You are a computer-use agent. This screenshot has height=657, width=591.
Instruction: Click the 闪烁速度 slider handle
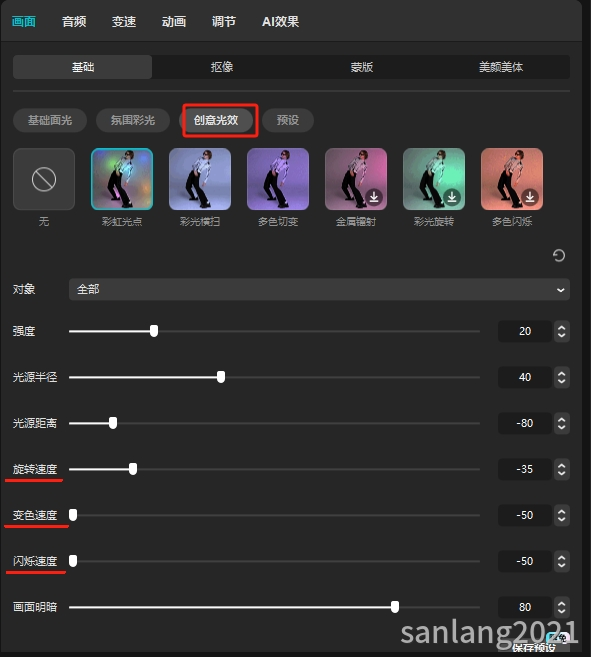coord(73,561)
